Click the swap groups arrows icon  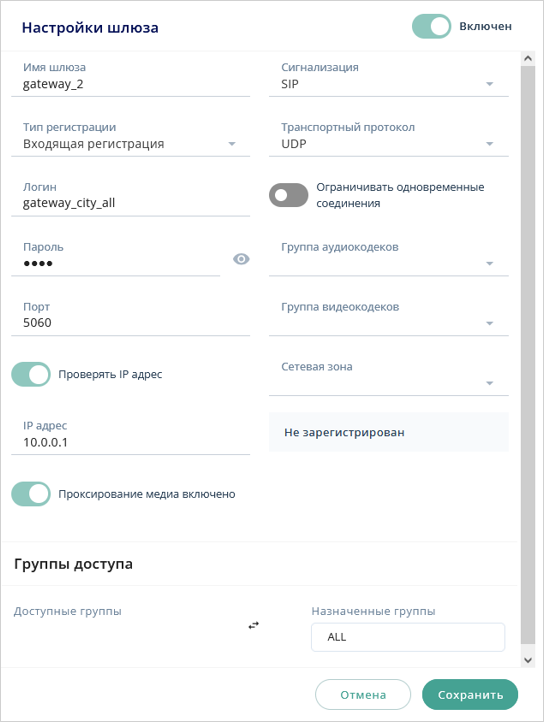coord(254,625)
